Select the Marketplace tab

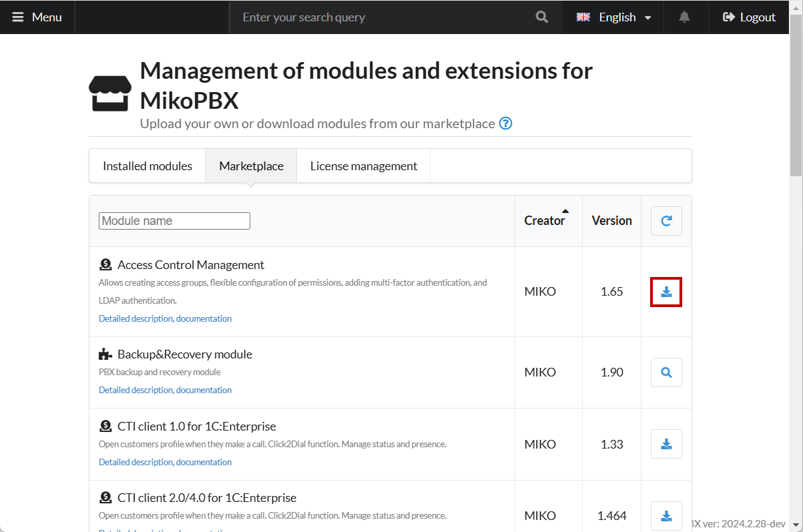pos(251,166)
